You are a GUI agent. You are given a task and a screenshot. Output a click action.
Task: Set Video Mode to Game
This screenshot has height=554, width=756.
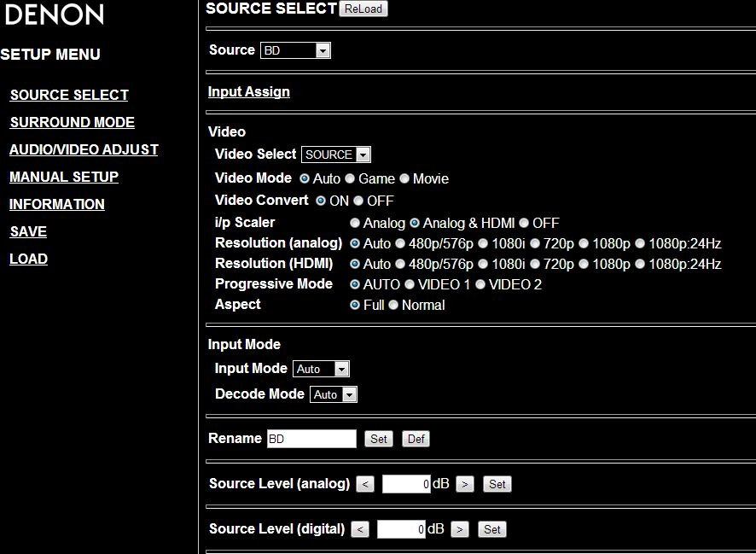[350, 178]
